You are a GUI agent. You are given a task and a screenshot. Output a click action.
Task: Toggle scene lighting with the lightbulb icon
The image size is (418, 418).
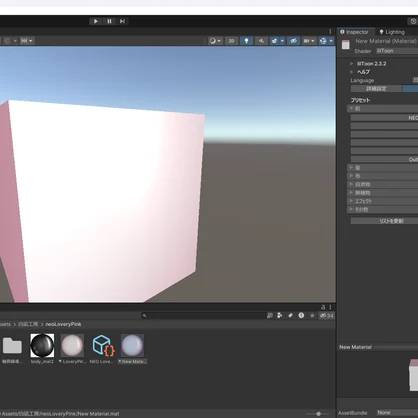click(246, 41)
